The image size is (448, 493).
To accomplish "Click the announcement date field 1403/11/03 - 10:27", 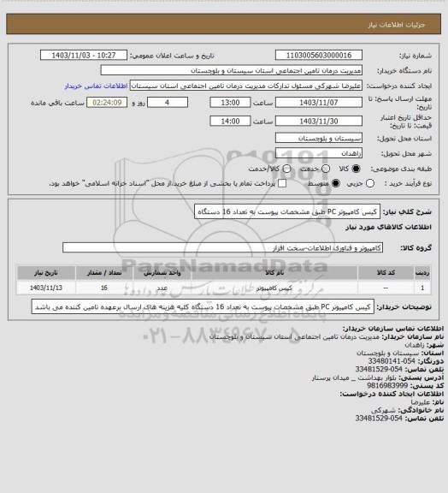I will click(84, 55).
